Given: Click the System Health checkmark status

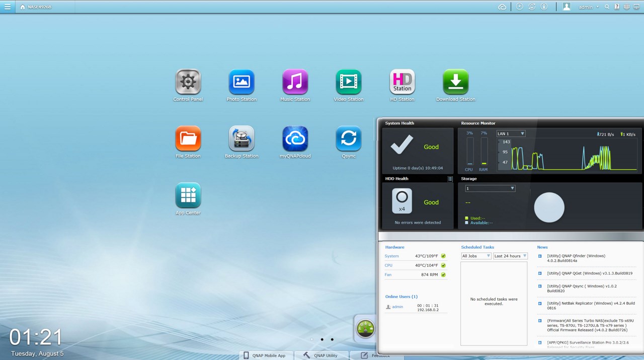Looking at the screenshot, I should [x=401, y=145].
